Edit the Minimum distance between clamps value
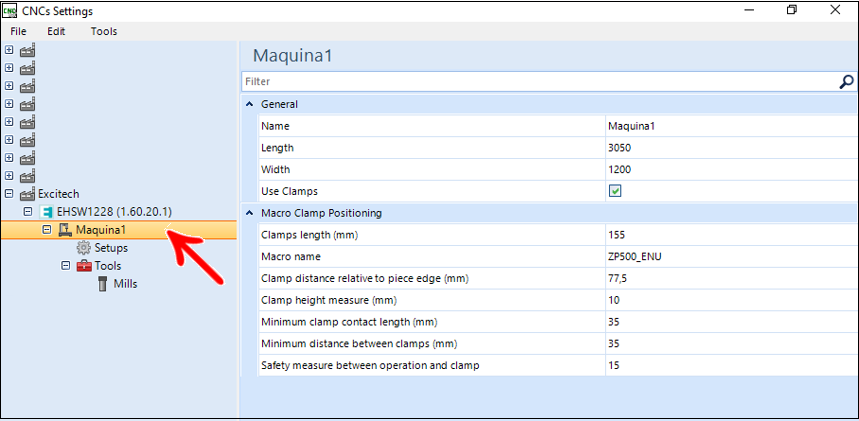Image resolution: width=859 pixels, height=421 pixels. [x=732, y=344]
